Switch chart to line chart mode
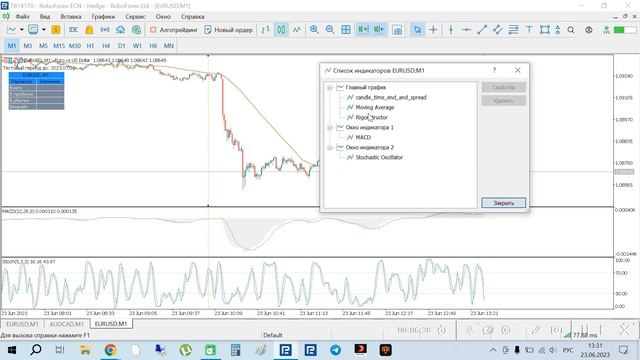640x360 pixels. point(297,30)
